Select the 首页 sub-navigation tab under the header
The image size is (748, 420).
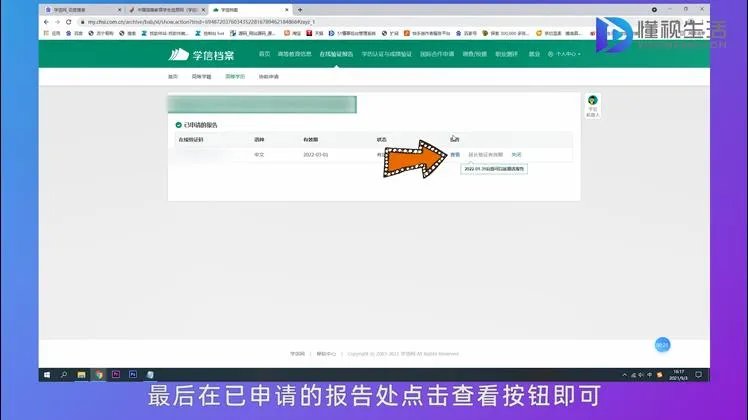pos(173,76)
